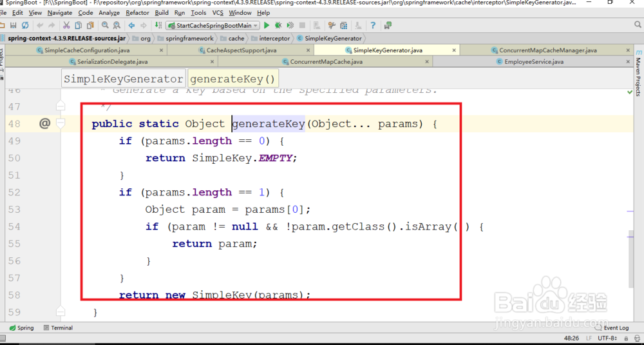Screen dimensions: 644x345
Task: Open the Window menu
Action: (240, 13)
